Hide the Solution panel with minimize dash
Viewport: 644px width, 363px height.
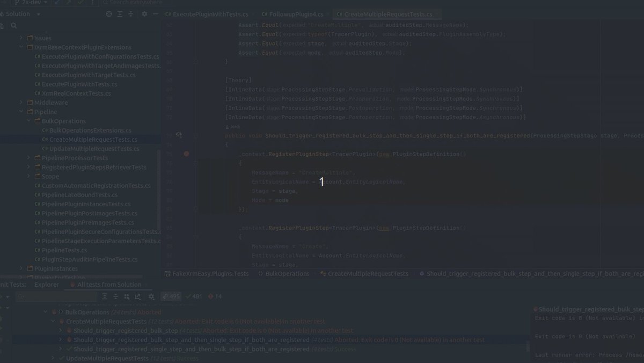click(x=155, y=14)
